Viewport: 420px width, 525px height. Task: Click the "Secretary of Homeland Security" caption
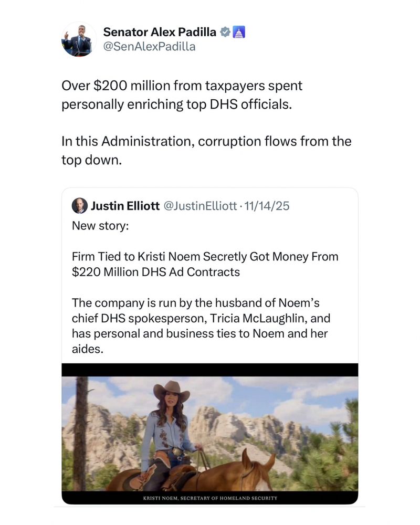click(209, 498)
